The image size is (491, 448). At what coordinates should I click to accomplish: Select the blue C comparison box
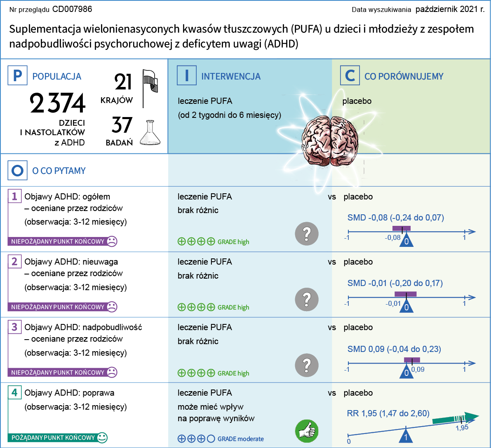(x=350, y=76)
